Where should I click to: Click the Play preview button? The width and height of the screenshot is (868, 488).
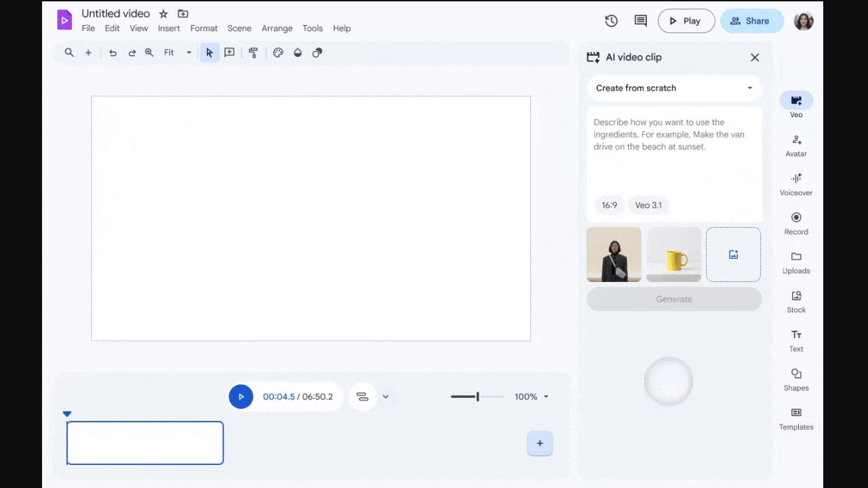(x=686, y=21)
